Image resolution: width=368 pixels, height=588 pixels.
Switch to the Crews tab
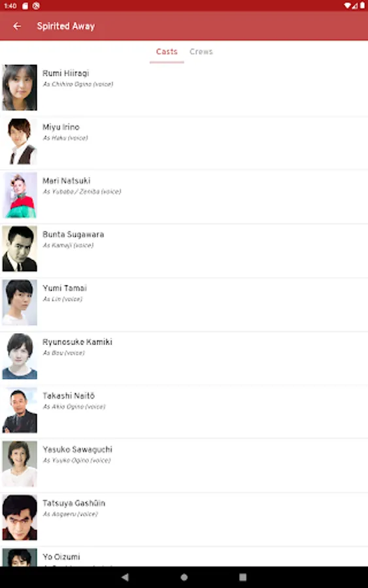(201, 52)
